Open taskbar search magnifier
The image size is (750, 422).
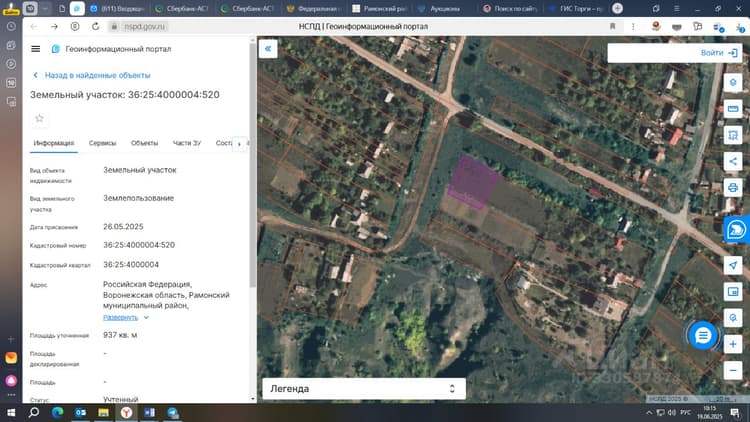34,412
